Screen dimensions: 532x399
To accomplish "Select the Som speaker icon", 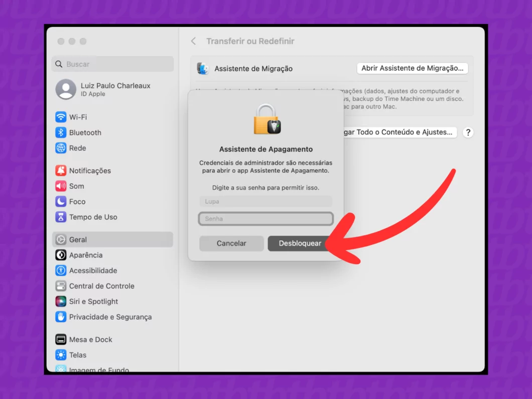I will click(61, 186).
